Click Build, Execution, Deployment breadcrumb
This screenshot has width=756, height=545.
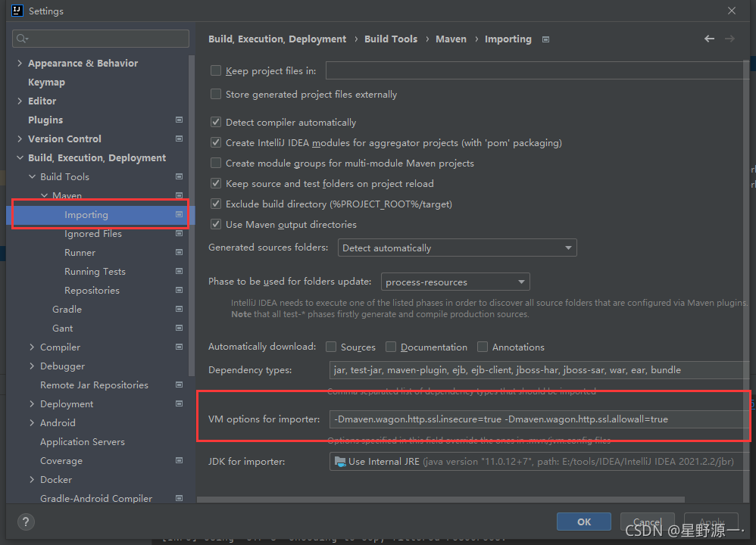point(277,39)
